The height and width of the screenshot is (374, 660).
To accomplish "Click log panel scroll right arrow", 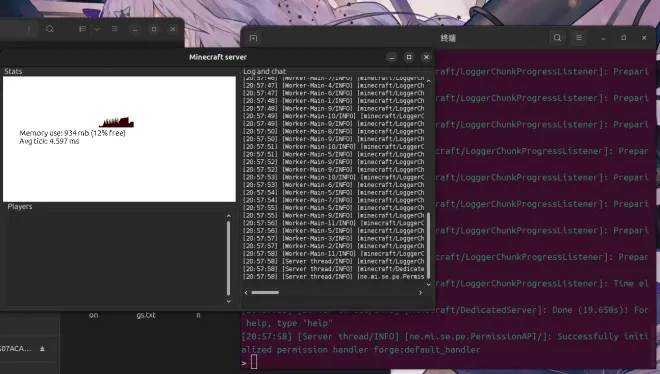I will pos(420,292).
